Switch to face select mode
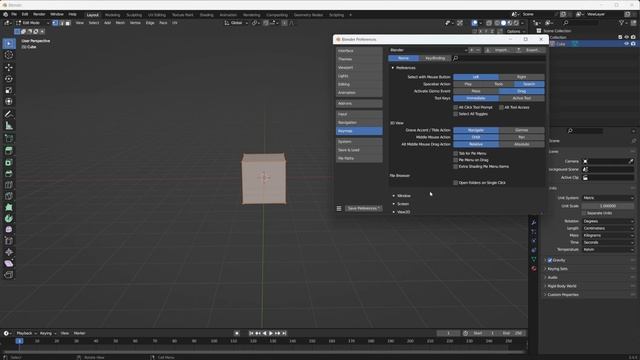Screen dimensions: 640x360 (68, 23)
